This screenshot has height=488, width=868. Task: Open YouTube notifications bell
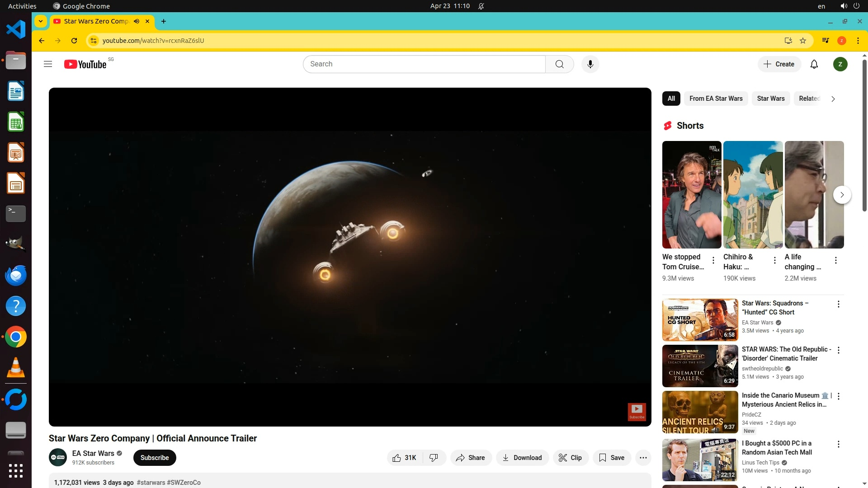coord(814,64)
